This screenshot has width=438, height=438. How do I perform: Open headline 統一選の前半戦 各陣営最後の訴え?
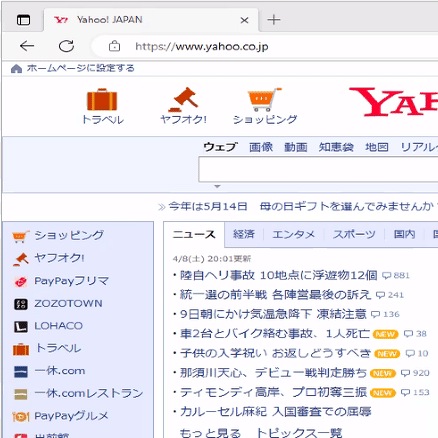click(276, 295)
